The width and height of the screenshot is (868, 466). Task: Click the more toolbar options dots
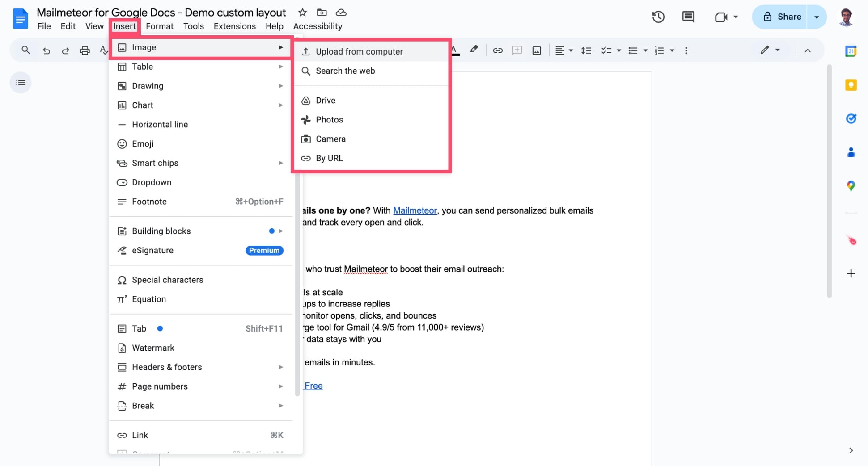pos(686,50)
